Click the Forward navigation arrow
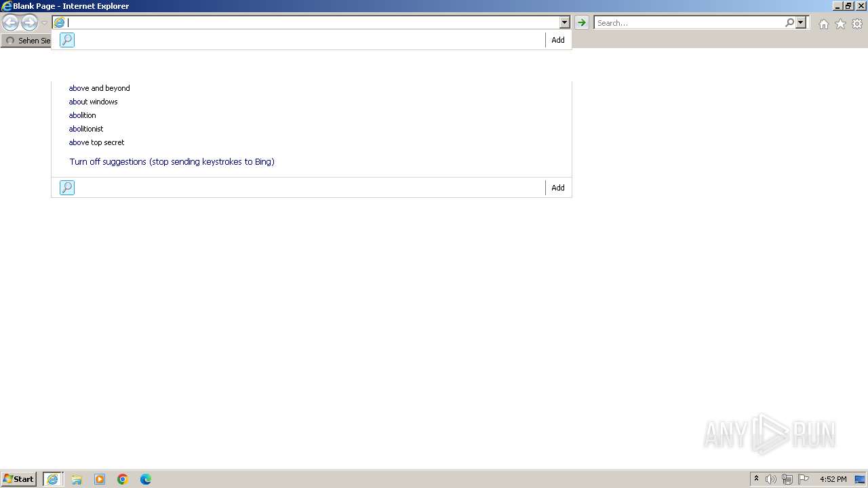 [x=29, y=23]
